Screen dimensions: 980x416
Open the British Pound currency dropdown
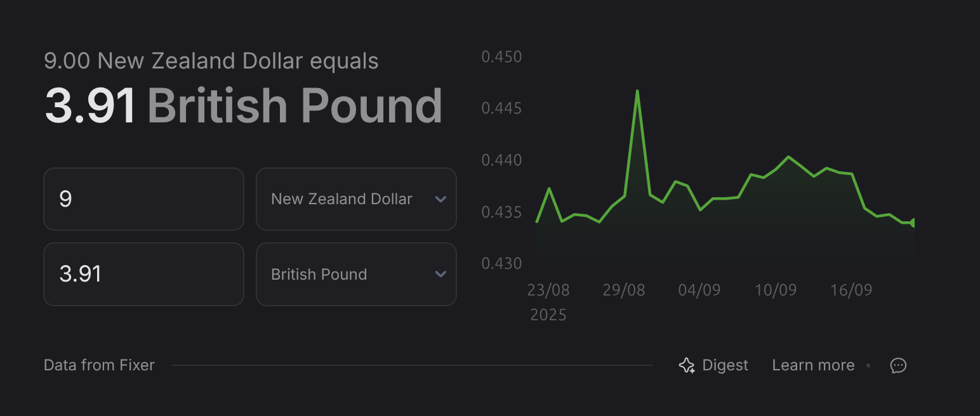point(356,274)
